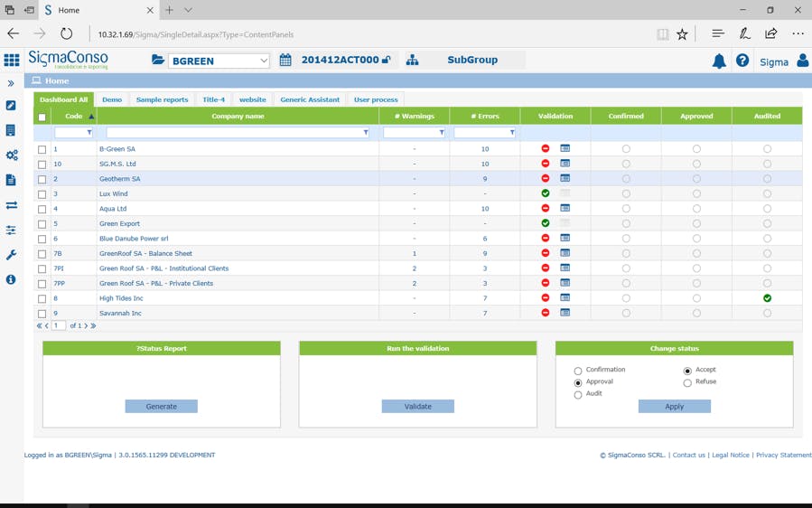Open the Company name filter dropdown

pyautogui.click(x=366, y=133)
